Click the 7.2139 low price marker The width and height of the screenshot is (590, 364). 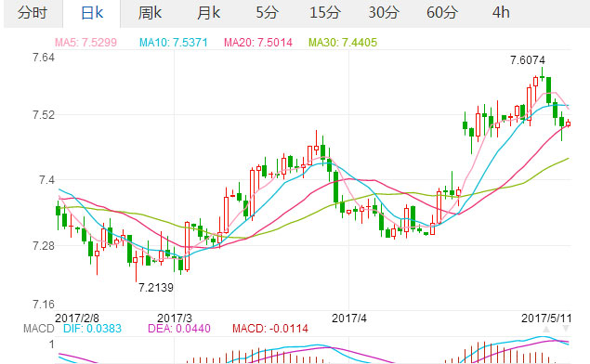pos(156,288)
